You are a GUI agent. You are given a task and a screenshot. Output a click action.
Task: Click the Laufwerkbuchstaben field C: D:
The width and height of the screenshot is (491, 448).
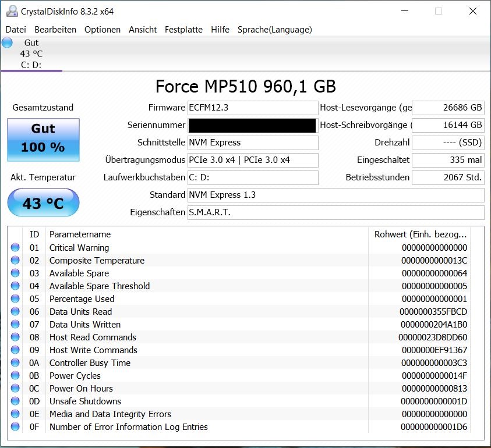click(253, 177)
